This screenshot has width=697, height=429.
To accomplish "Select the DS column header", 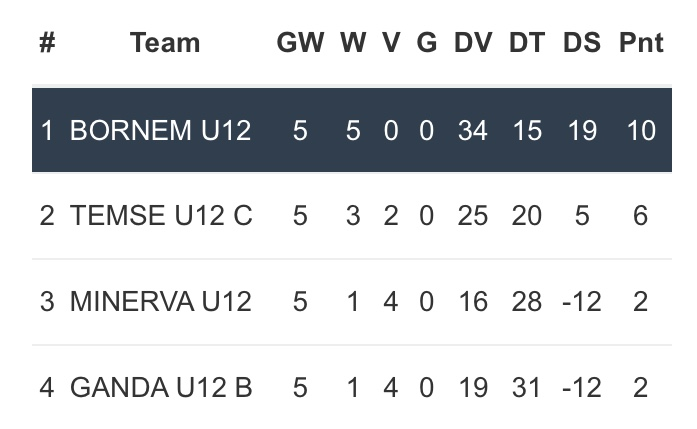I will tap(582, 43).
